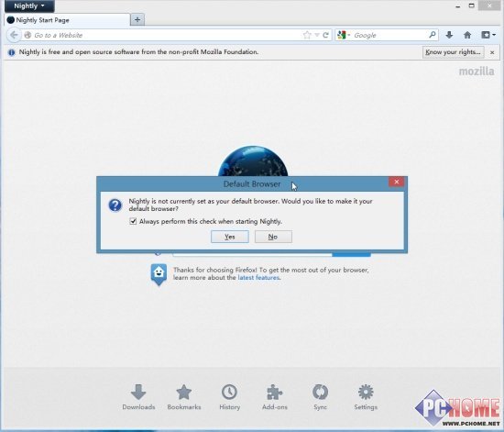
Task: Minimize the Nightly window
Action: 458,6
